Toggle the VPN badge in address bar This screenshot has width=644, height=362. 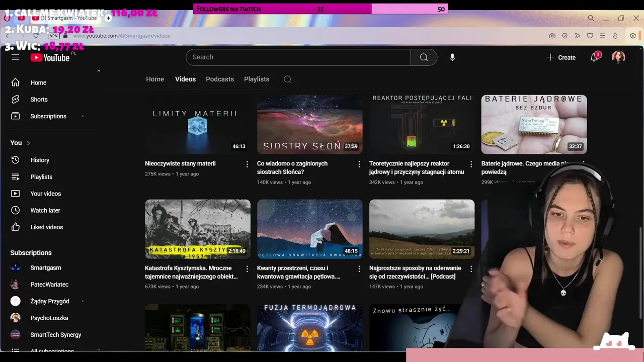(54, 36)
